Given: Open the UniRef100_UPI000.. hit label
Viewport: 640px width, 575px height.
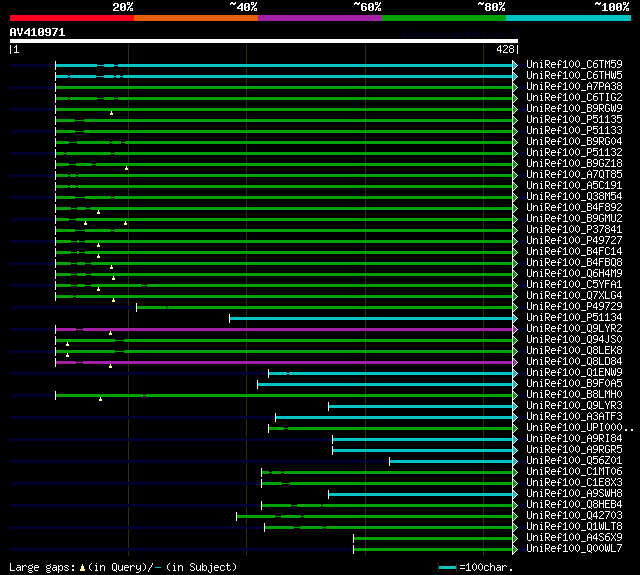Looking at the screenshot, I should pos(580,428).
